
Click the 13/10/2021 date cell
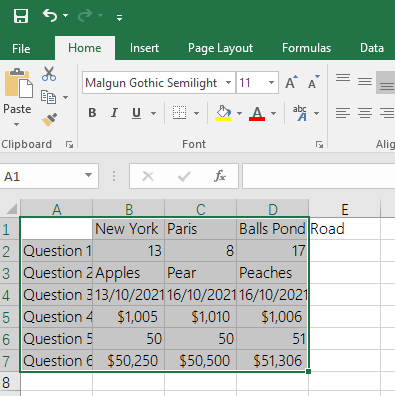click(128, 295)
